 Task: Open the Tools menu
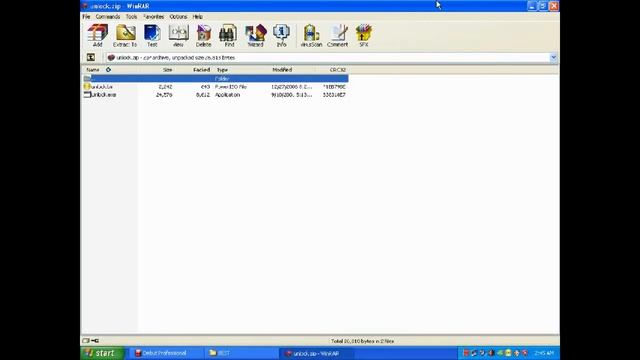pyautogui.click(x=131, y=17)
